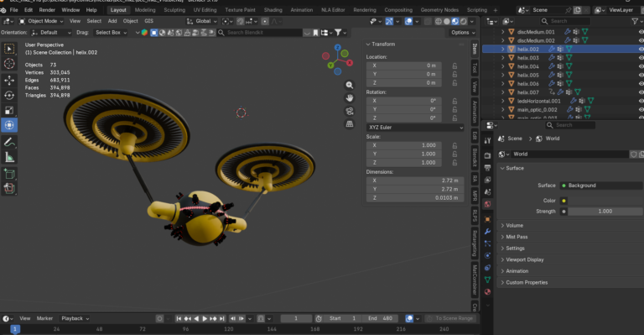Adjust the Strength slider value 1.000

click(605, 212)
